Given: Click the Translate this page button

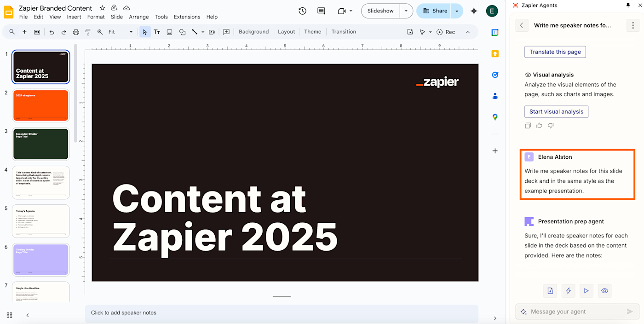Looking at the screenshot, I should (x=555, y=52).
